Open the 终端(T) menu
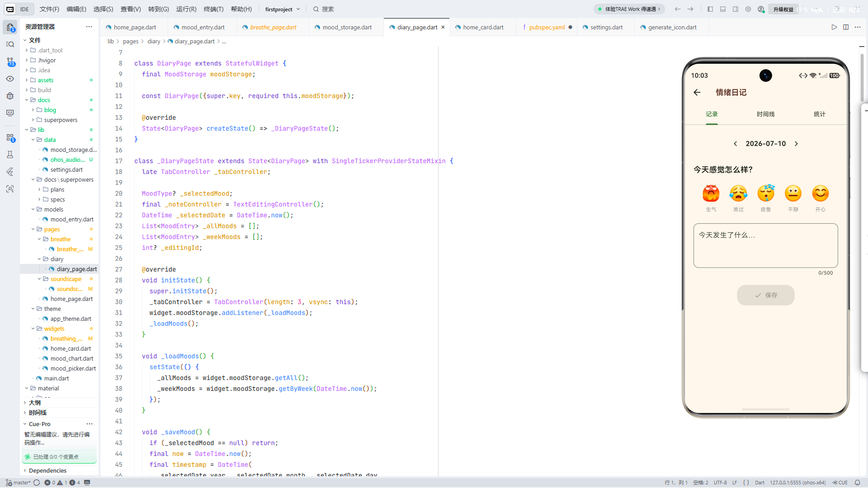The height and width of the screenshot is (488, 868). pos(213,9)
